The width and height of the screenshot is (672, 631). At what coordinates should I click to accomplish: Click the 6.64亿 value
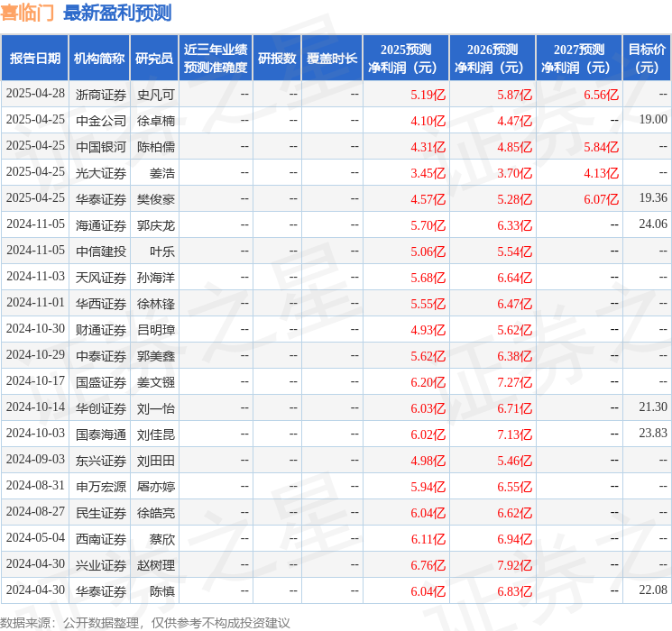click(514, 278)
